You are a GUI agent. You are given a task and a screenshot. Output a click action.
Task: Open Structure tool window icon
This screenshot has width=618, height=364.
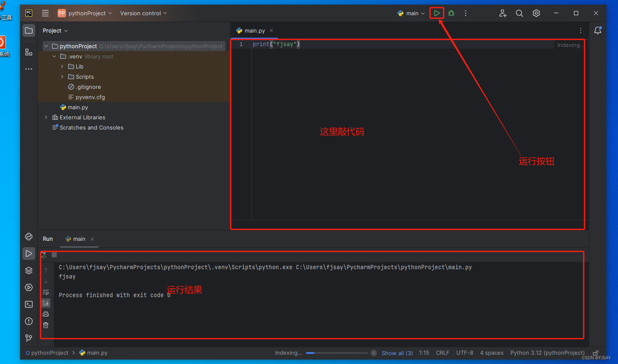29,52
